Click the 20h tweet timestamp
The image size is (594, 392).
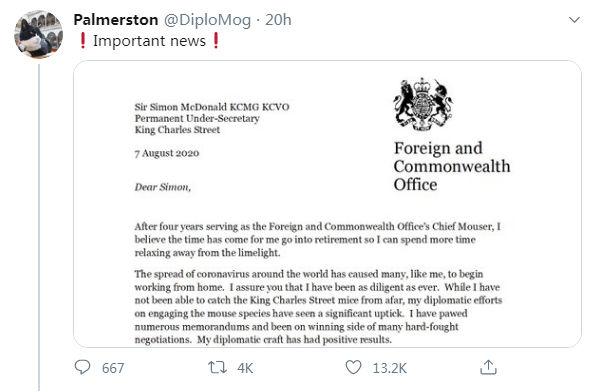278,20
